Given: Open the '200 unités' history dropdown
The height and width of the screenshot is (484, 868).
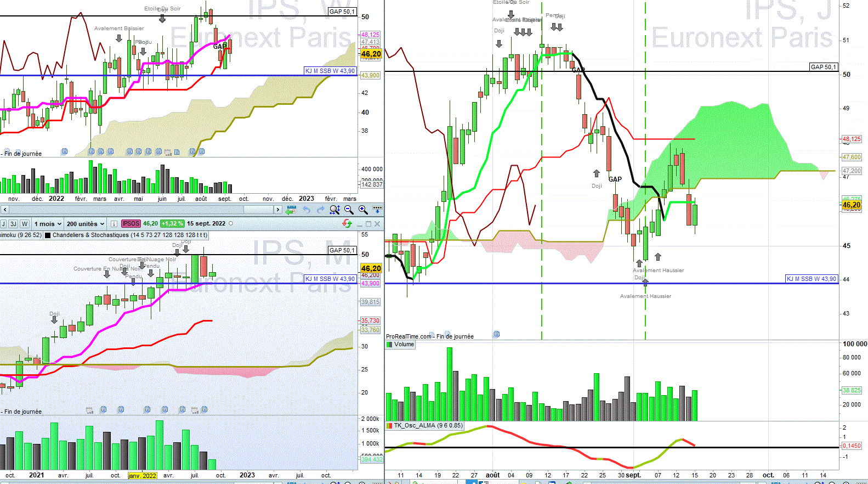Looking at the screenshot, I should pyautogui.click(x=86, y=224).
